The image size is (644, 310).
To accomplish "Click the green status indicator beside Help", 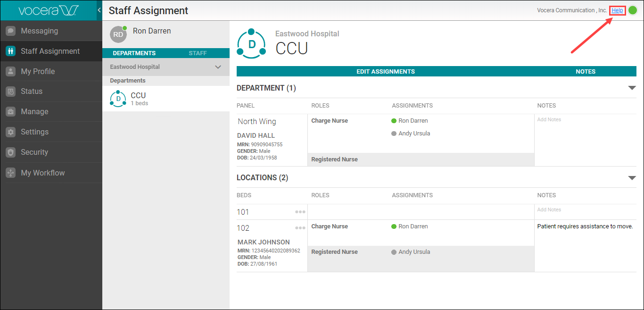I will click(x=633, y=10).
